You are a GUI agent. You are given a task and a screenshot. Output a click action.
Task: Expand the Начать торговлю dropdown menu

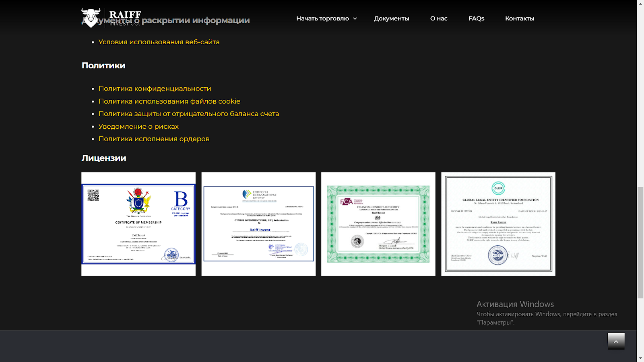tap(326, 19)
